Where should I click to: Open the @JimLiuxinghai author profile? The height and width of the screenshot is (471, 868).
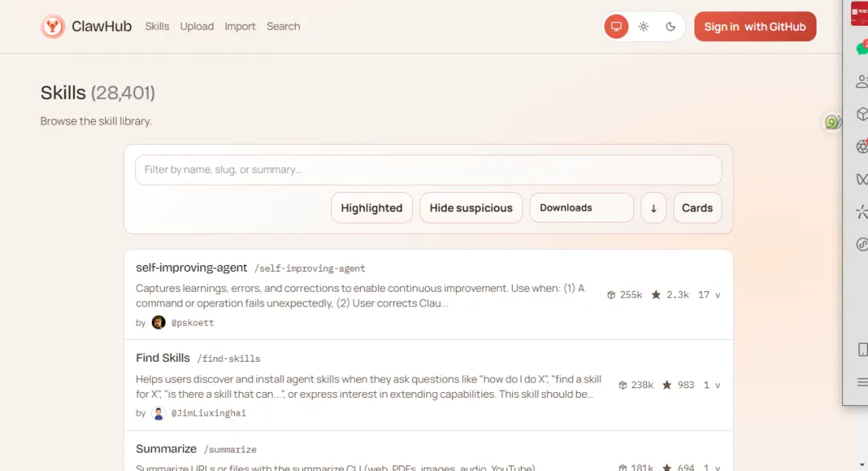pyautogui.click(x=208, y=413)
